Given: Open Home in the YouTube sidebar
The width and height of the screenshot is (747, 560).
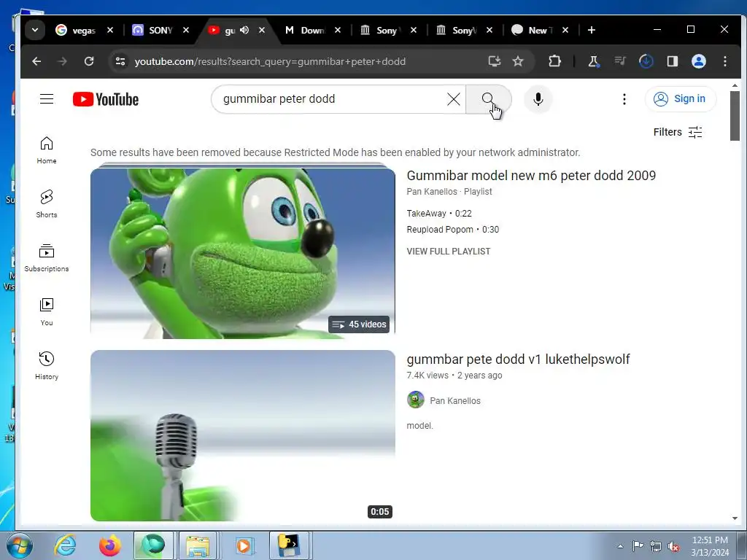Looking at the screenshot, I should coord(47,150).
